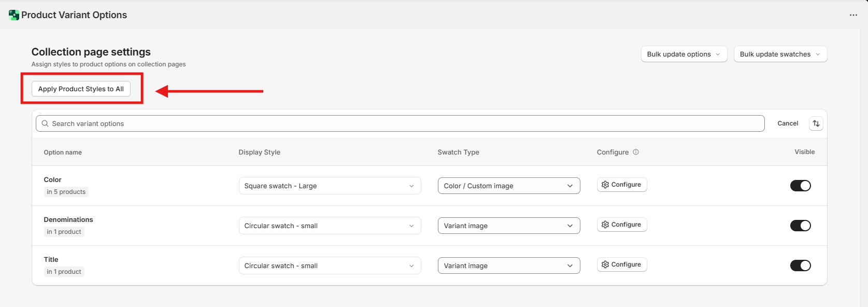The width and height of the screenshot is (868, 307).
Task: Focus the Search variant options field
Action: pyautogui.click(x=404, y=123)
